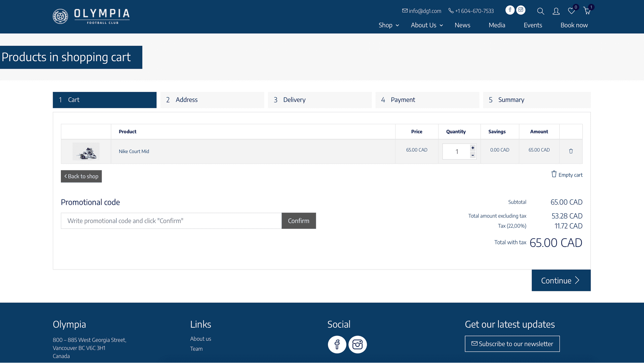Delete Nike Court Mid with trash icon
Image resolution: width=644 pixels, height=363 pixels.
coord(571,151)
